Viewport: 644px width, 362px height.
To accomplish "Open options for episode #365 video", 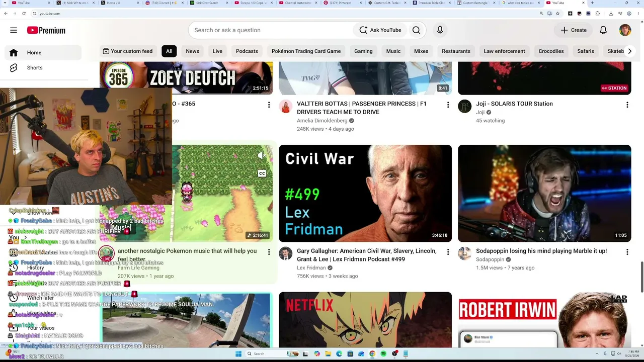I will pos(269,105).
